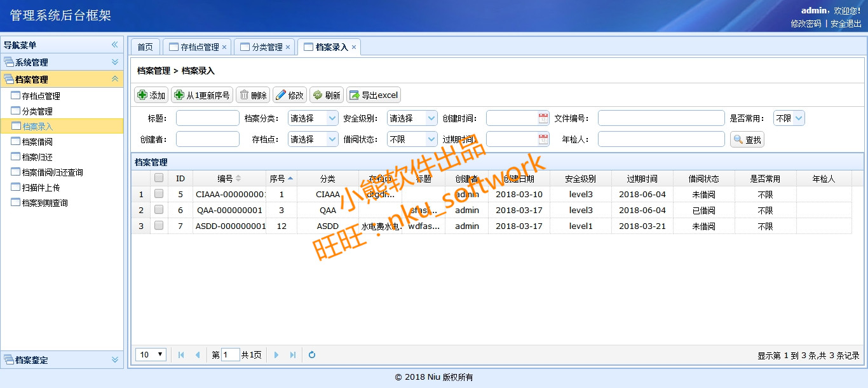Click the 修改 pencil edit icon
This screenshot has height=388, width=868.
pos(281,95)
